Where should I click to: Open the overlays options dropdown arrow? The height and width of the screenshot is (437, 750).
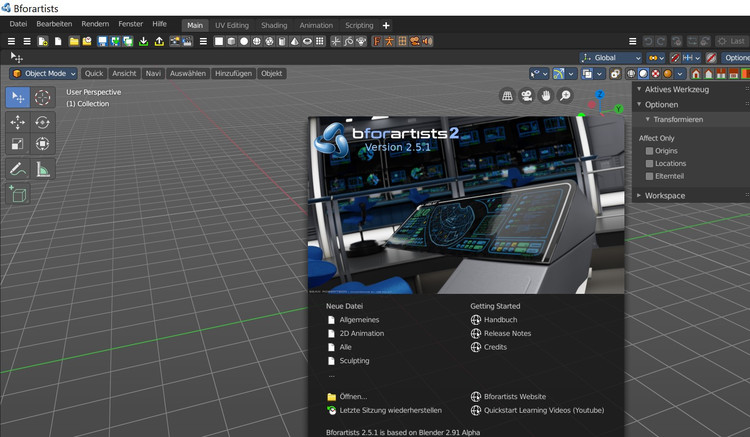pyautogui.click(x=599, y=74)
